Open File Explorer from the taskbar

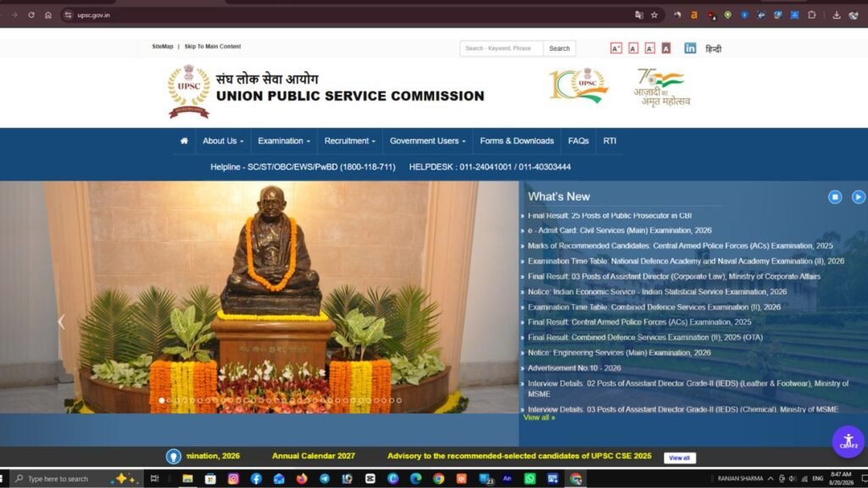click(x=187, y=479)
